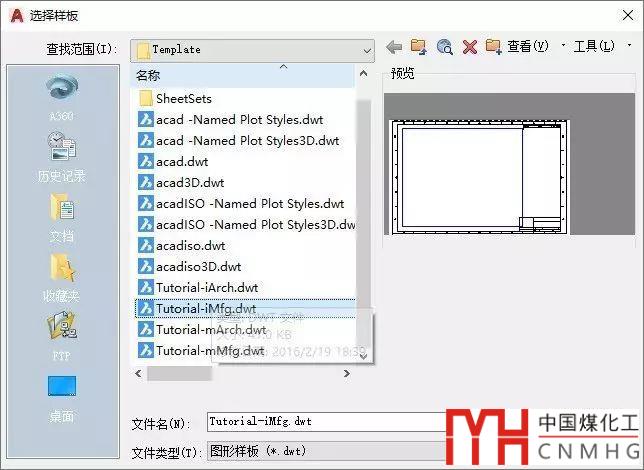Go up one folder level icon

pyautogui.click(x=419, y=47)
